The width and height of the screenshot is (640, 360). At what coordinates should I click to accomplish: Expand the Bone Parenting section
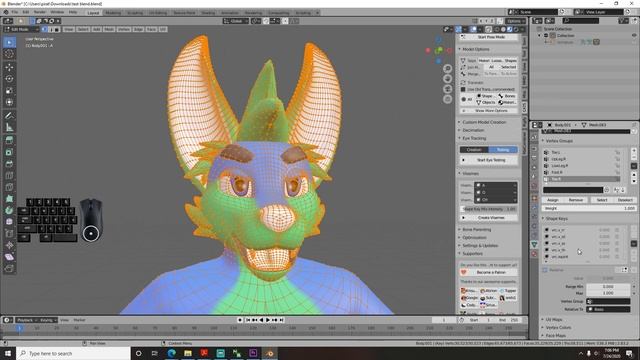pos(475,229)
